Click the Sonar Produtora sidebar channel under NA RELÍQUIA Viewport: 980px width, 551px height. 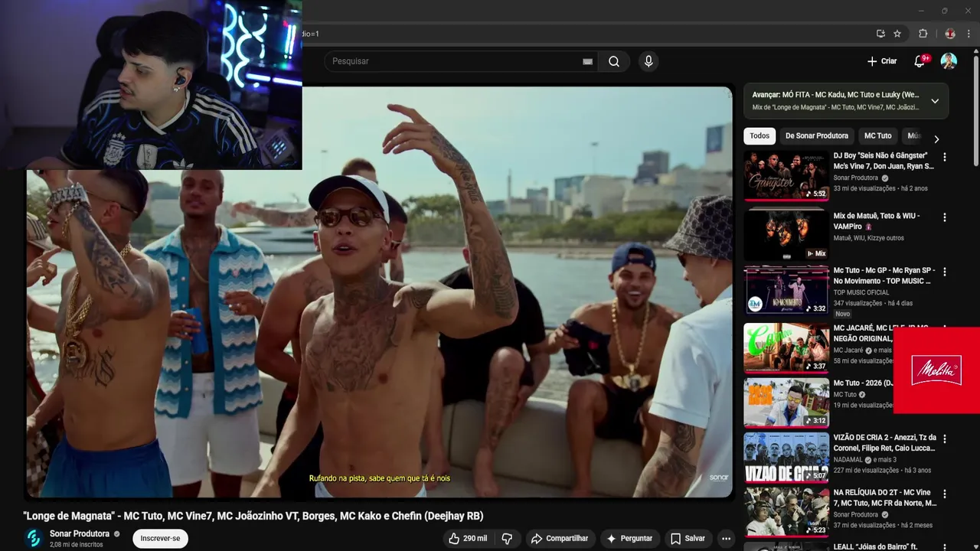[x=857, y=515]
